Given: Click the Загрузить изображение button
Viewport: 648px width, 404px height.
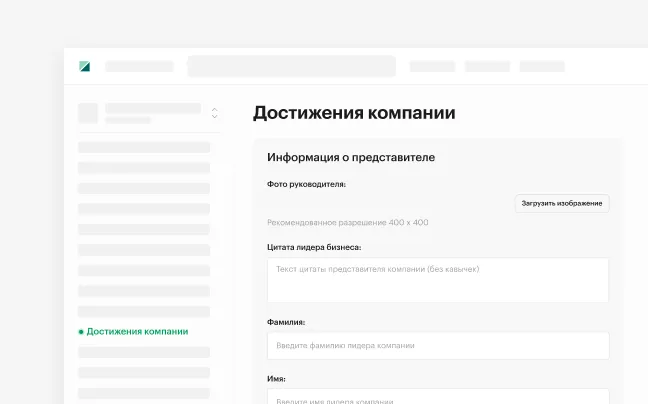Looking at the screenshot, I should (x=562, y=203).
